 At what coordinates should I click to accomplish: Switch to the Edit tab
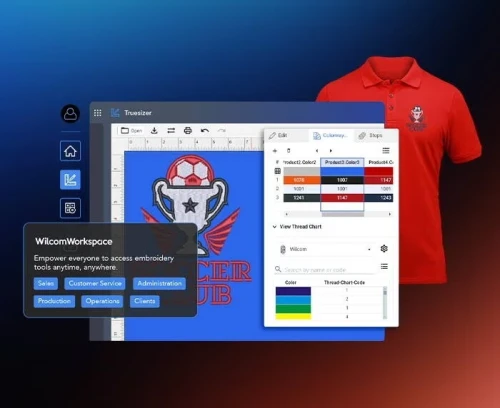click(x=278, y=135)
